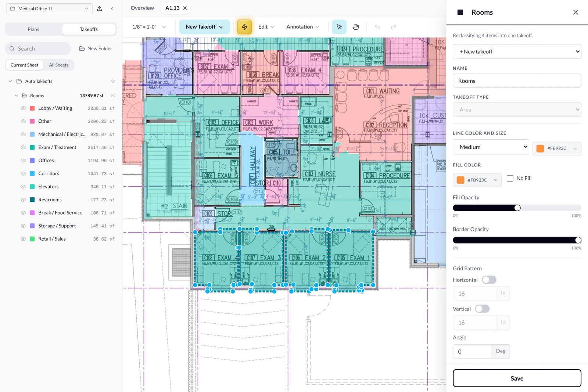Click the black Rooms panel header square

click(460, 12)
